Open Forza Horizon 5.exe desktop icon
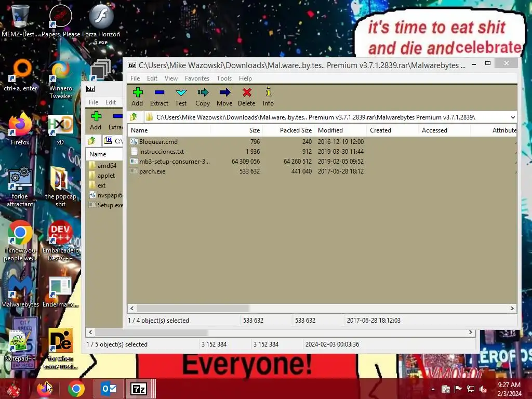The height and width of the screenshot is (399, 532). [x=101, y=24]
